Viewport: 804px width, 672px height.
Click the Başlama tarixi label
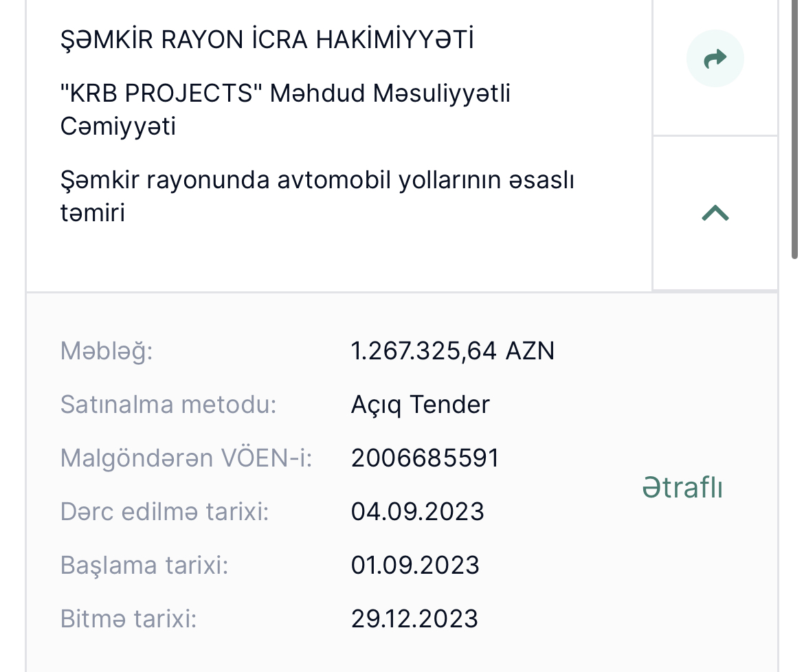144,566
